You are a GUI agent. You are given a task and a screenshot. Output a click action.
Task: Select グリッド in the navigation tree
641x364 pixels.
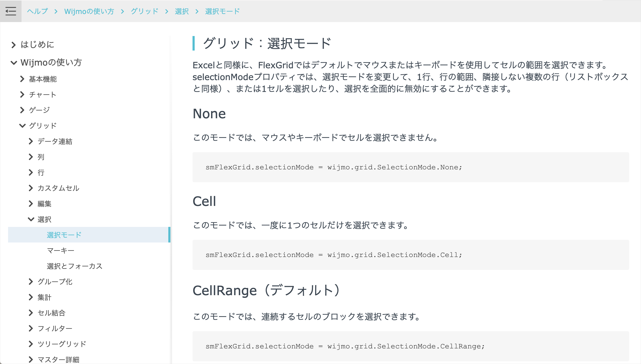43,126
